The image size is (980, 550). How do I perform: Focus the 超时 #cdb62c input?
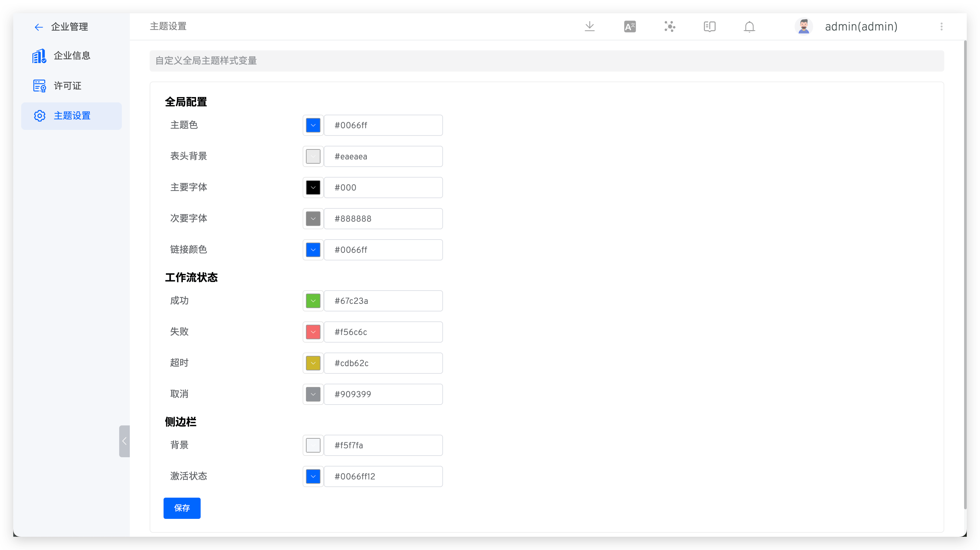(383, 363)
